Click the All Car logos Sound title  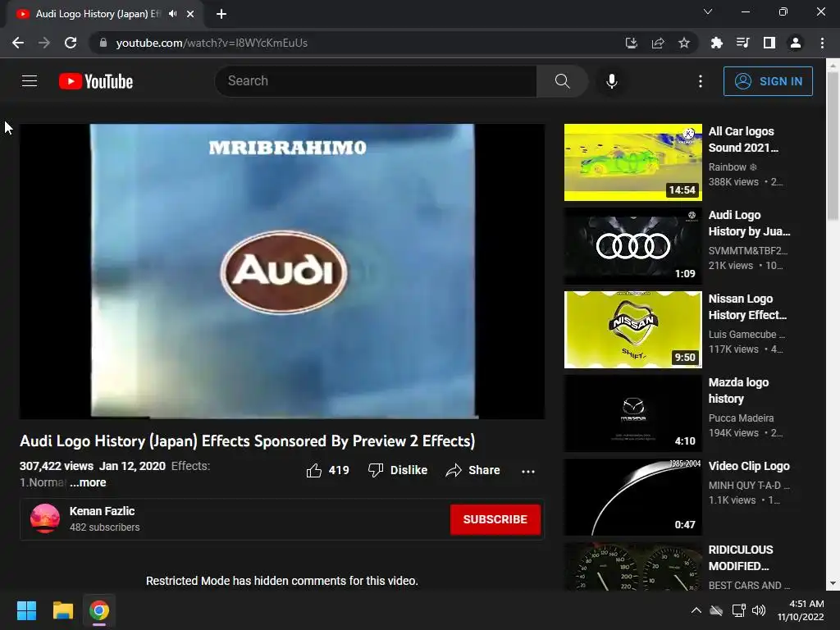click(x=743, y=139)
